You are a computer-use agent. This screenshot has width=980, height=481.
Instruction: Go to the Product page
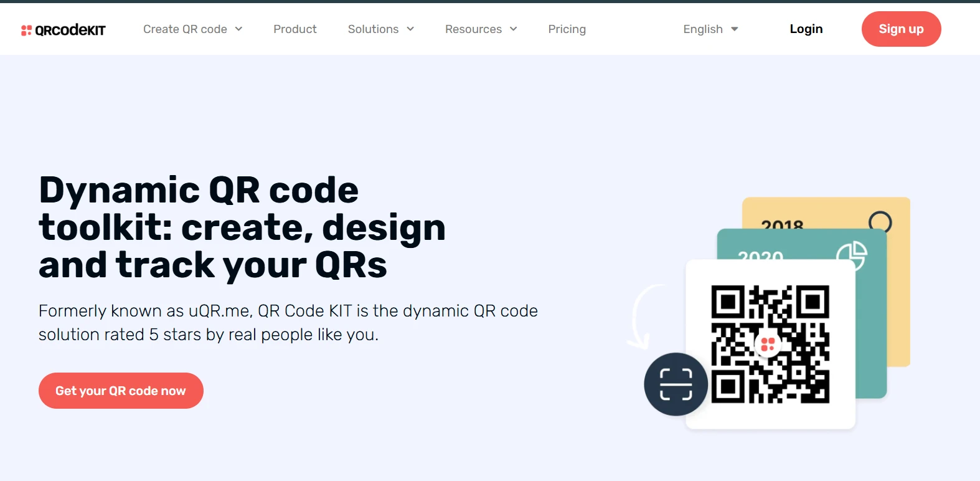click(295, 29)
